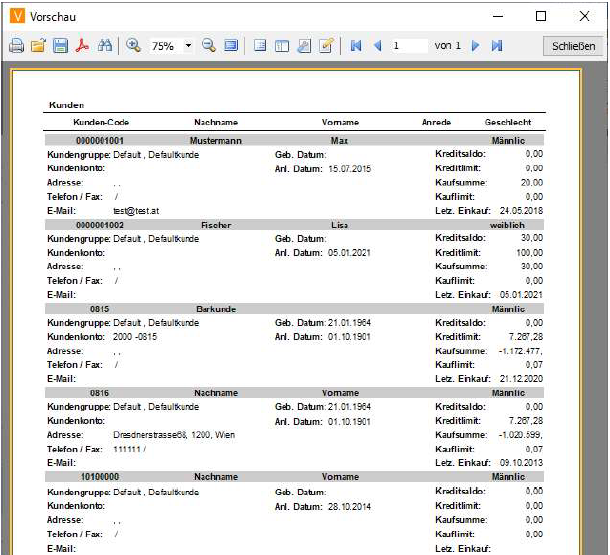Click the date 15.07.2015
The image size is (610, 555).
[x=349, y=169]
